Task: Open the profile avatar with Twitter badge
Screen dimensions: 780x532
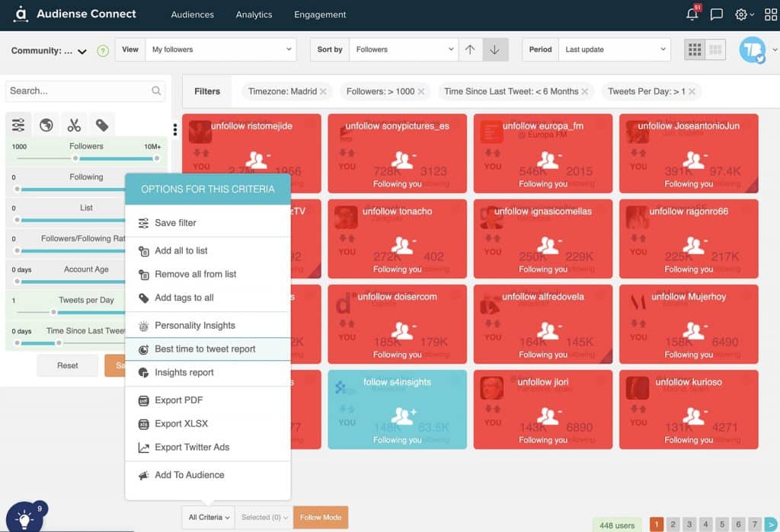Action: click(x=752, y=49)
